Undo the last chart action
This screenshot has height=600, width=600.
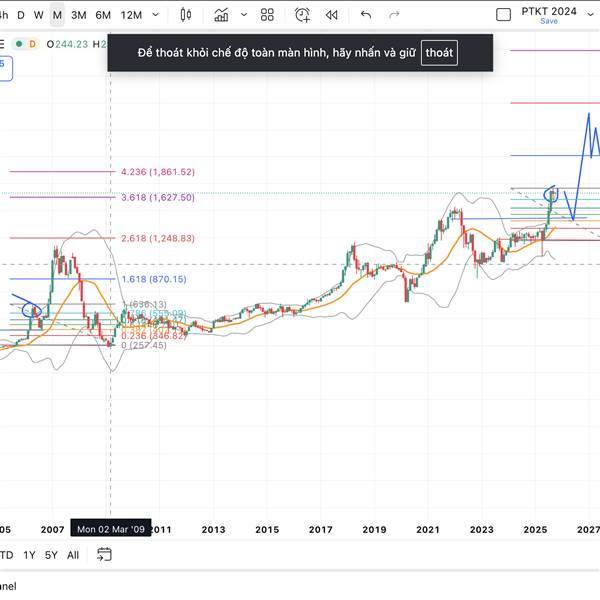tap(366, 15)
